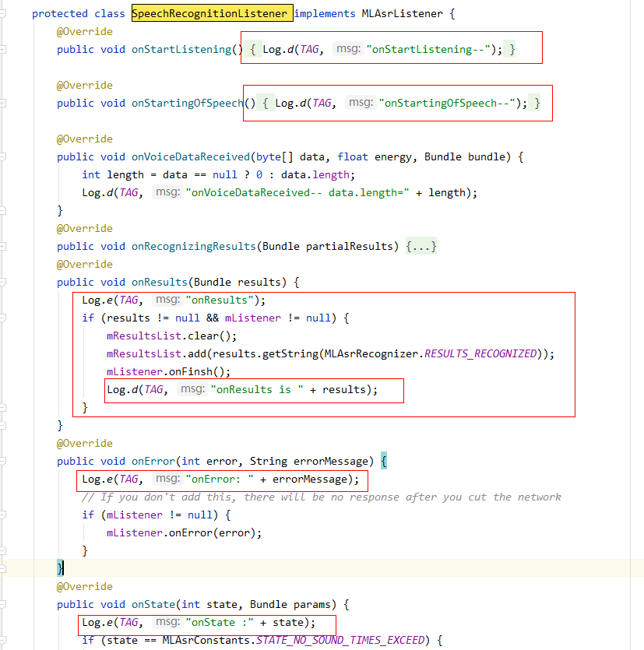Expand the folded onStartingOfSpeech method in gutter

3,103
